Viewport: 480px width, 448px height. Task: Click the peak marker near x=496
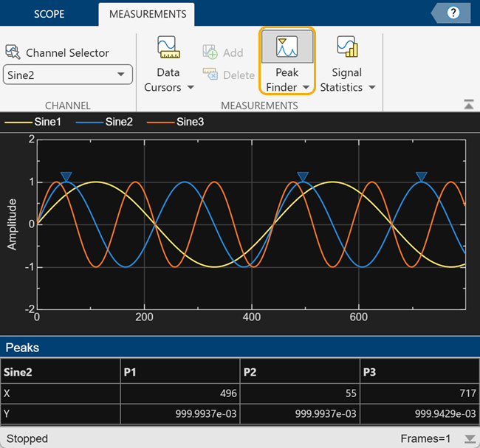(x=303, y=176)
